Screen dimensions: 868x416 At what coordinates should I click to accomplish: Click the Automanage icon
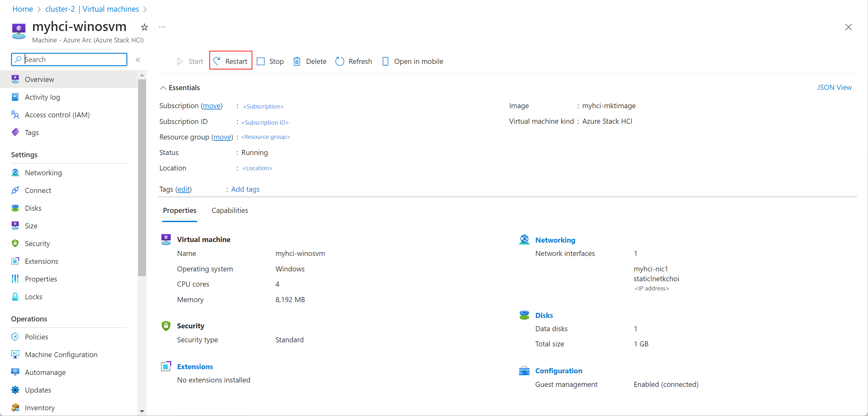coord(15,372)
